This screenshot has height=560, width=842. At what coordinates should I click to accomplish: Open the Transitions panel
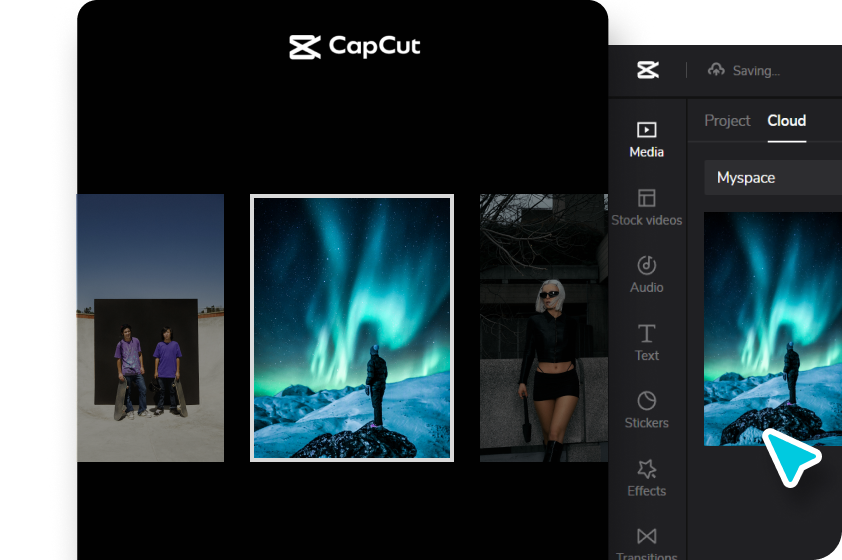(646, 537)
